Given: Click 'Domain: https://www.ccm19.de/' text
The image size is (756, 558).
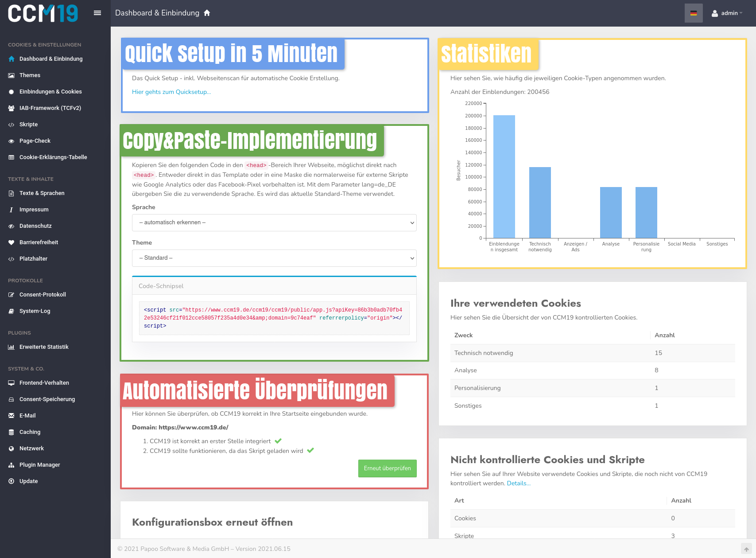Looking at the screenshot, I should pos(180,428).
